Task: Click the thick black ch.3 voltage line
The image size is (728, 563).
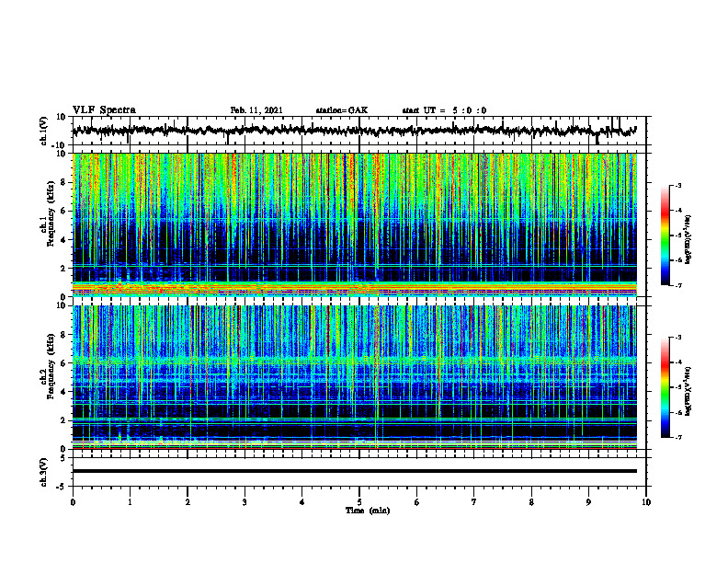Action: tap(354, 471)
